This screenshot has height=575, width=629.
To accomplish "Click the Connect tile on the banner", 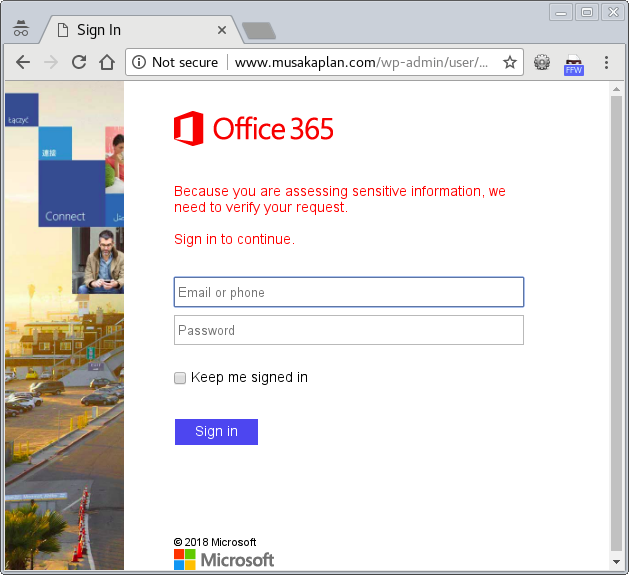I will [72, 193].
